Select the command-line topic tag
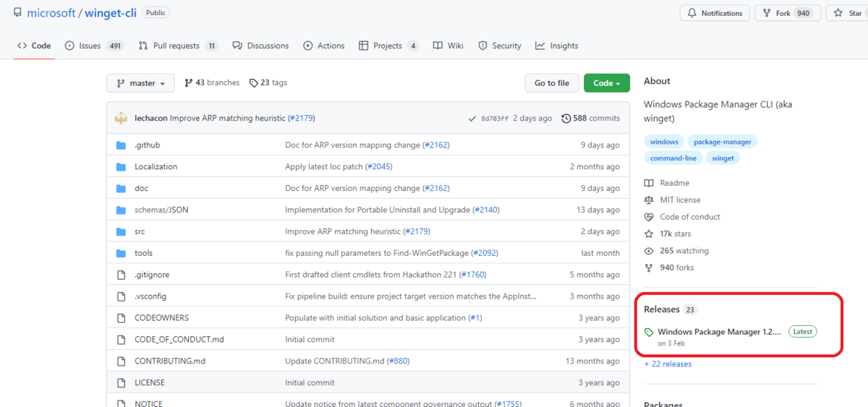The image size is (868, 407). (673, 158)
